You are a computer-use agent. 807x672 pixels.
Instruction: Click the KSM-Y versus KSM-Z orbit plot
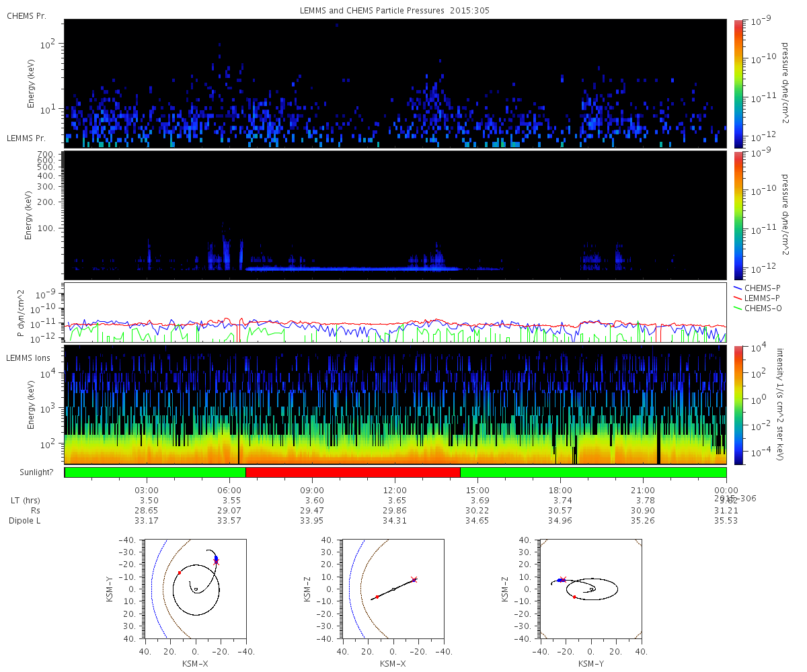pos(591,589)
